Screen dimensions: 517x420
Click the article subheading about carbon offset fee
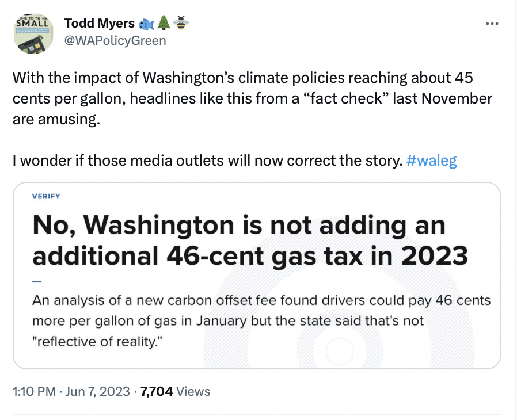coord(261,321)
